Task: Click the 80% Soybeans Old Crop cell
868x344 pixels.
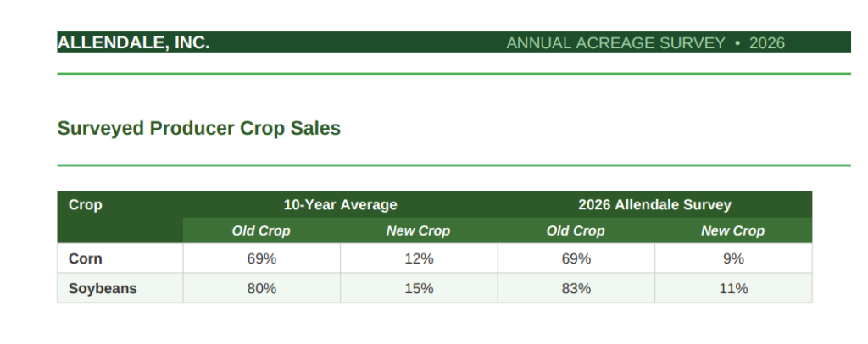Action: pos(261,288)
